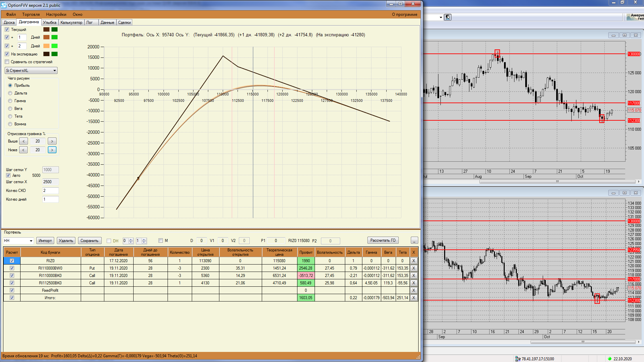The image size is (644, 362).
Task: Select the Вега radio button
Action: click(10, 109)
